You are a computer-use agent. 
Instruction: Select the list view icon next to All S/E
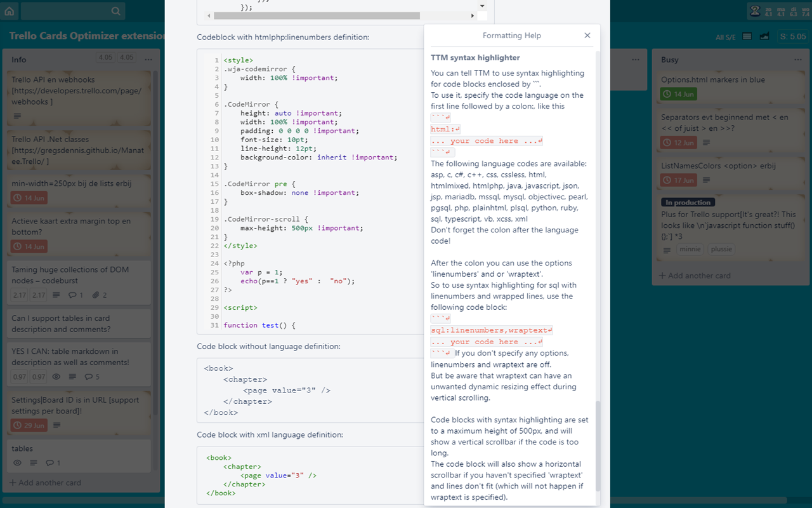(747, 37)
